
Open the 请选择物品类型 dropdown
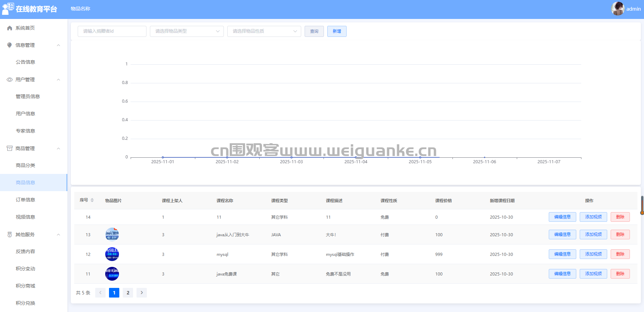point(187,31)
